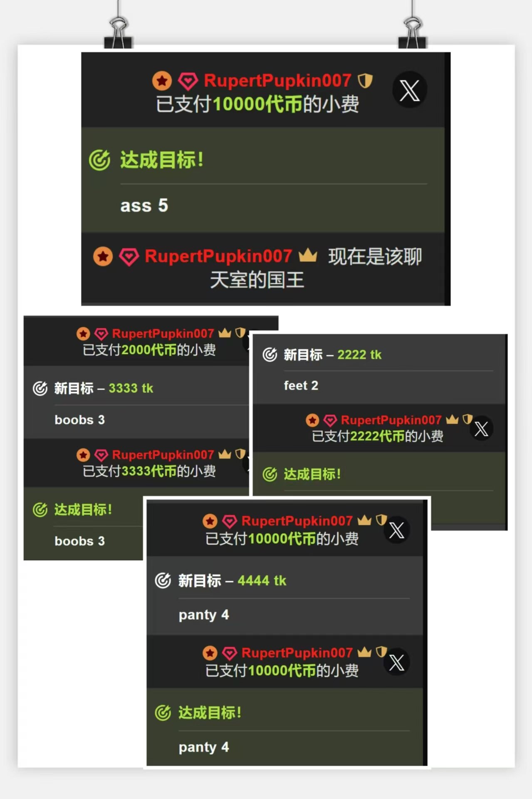Click the target icon beside 新目标 – 4444 tk
Screen dimensions: 532x799
163,580
